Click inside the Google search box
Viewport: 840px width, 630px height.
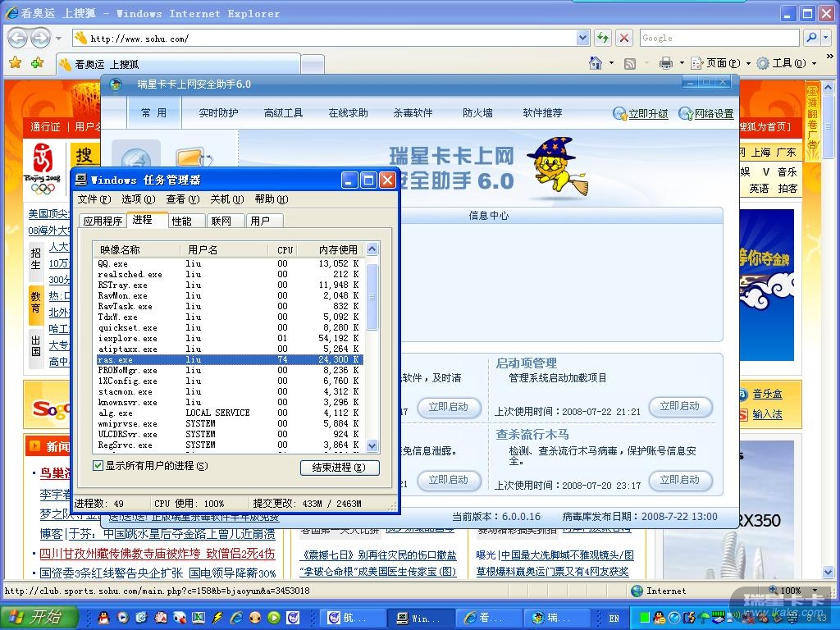[x=719, y=38]
